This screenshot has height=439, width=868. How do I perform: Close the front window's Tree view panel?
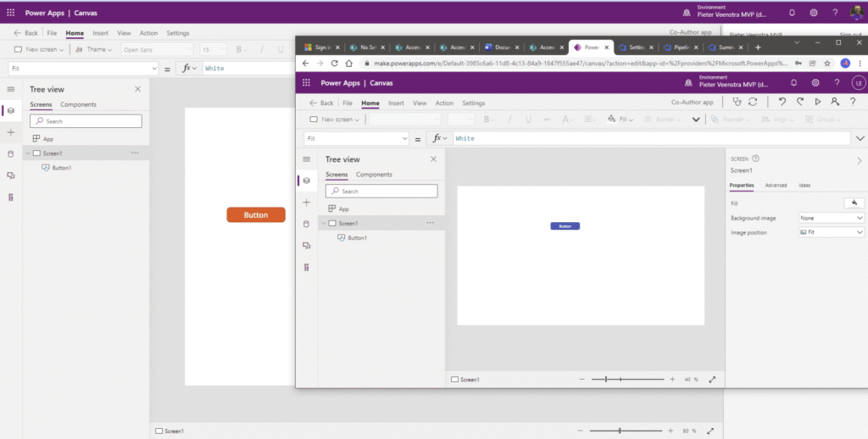433,158
